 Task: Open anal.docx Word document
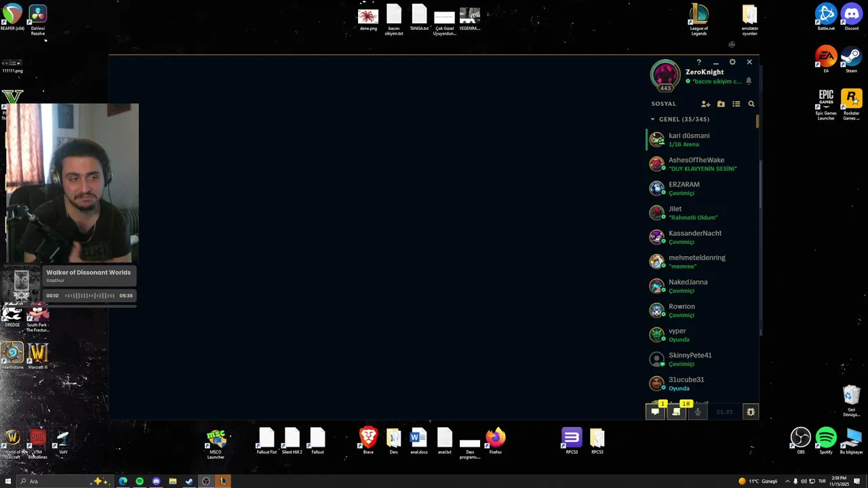tap(419, 441)
